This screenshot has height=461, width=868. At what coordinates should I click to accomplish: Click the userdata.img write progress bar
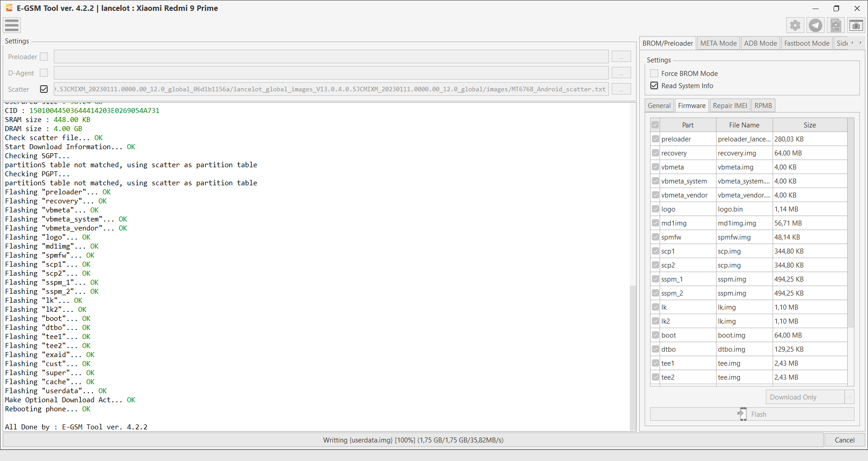413,440
